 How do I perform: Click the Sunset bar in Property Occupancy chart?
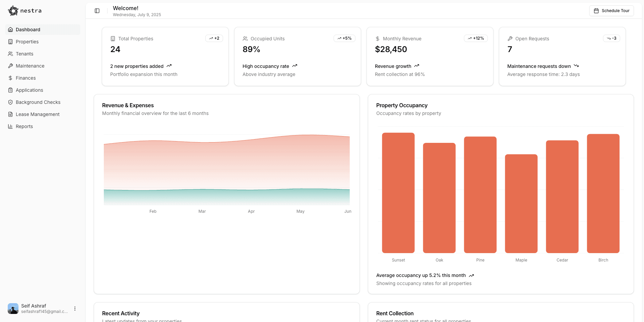(398, 193)
